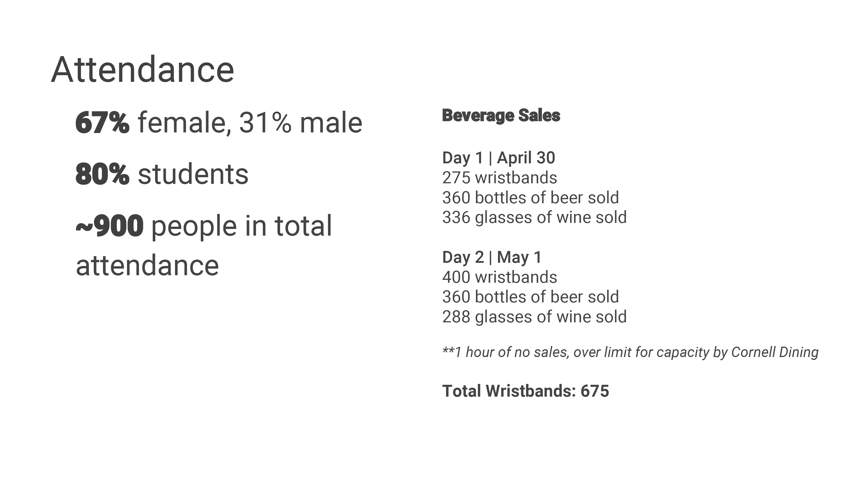Click Day 2 "360 bottles of beer sold"
Image resolution: width=868 pixels, height=488 pixels.
tap(530, 297)
